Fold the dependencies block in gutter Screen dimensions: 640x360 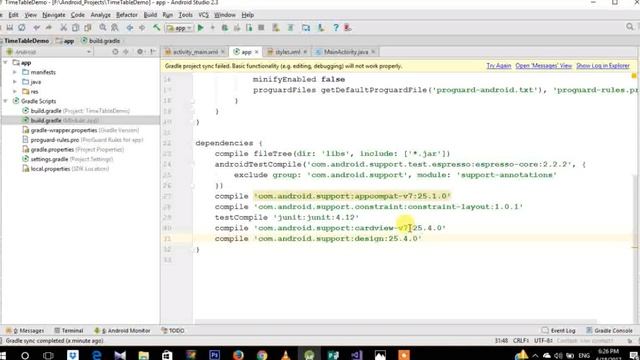tap(193, 143)
